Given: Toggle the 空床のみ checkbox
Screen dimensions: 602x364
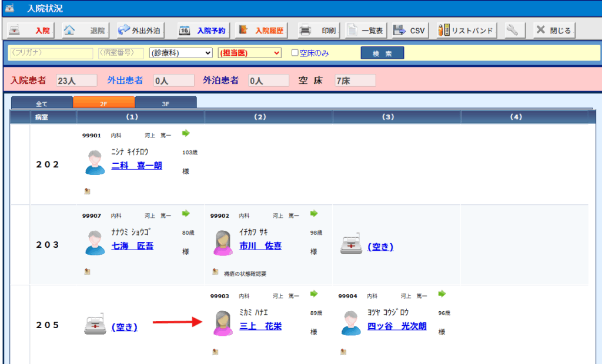Looking at the screenshot, I should click(295, 53).
